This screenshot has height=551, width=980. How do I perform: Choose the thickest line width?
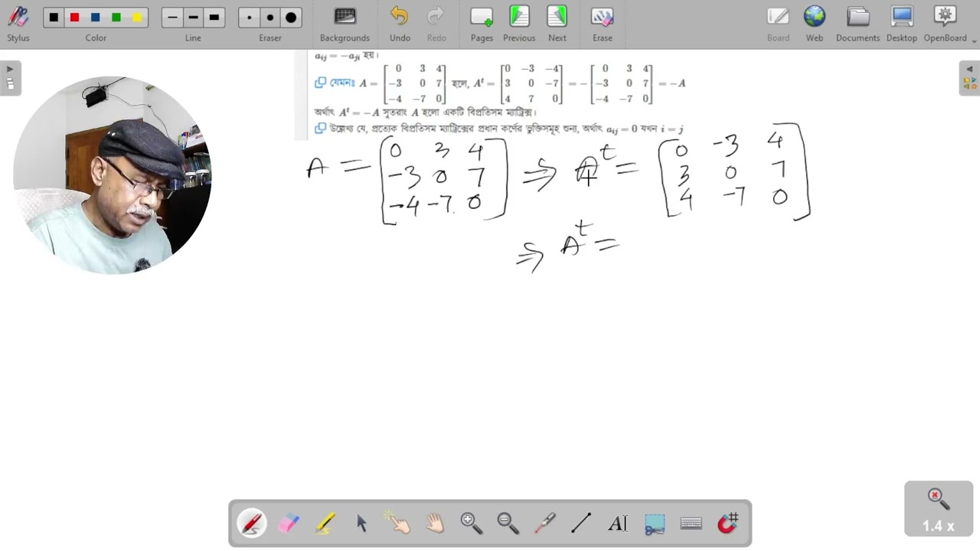coord(214,18)
